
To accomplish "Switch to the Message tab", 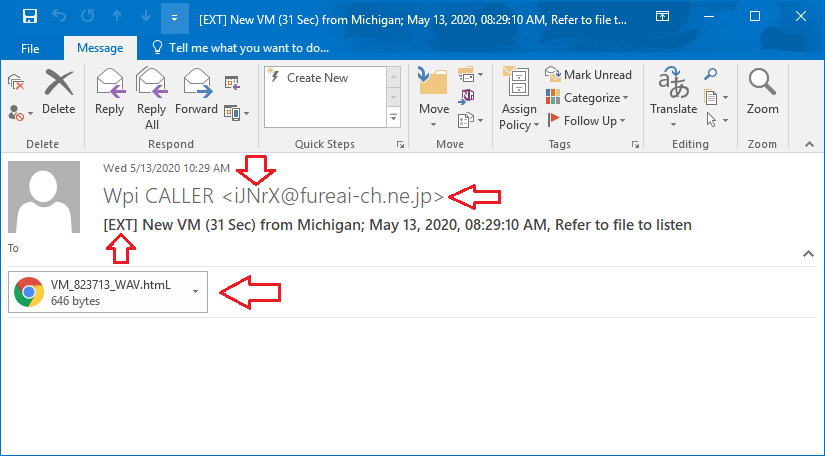I will point(100,48).
